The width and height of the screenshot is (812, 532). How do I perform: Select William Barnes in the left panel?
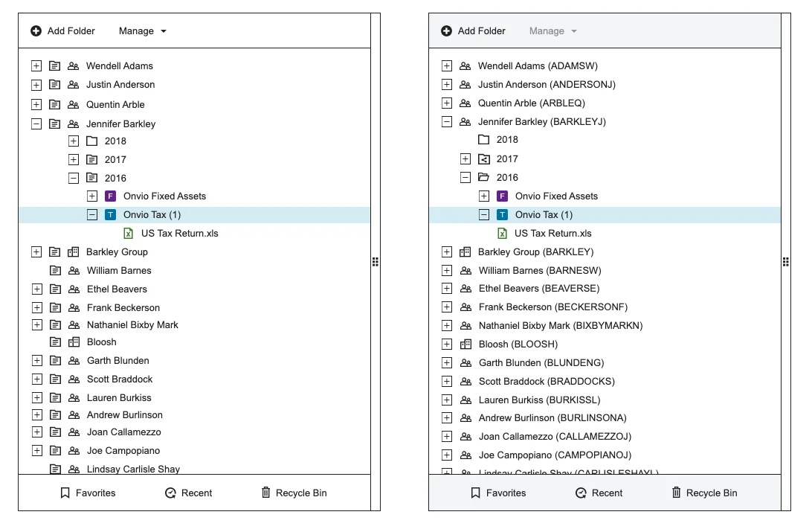(x=119, y=270)
